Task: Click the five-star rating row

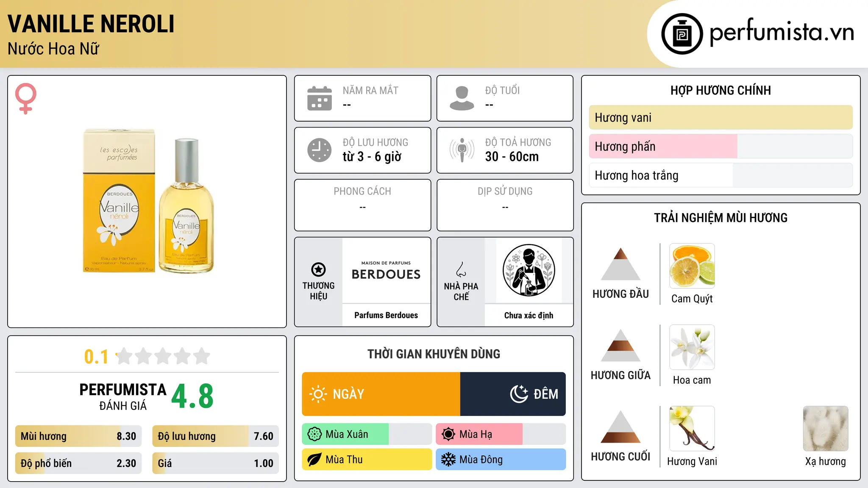Action: (x=163, y=356)
